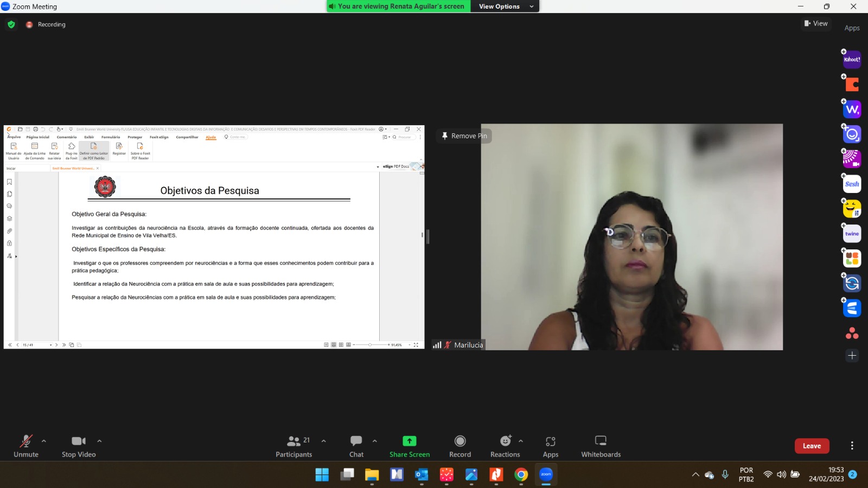Screen dimensions: 868x488
Task: Expand audio options arrow beside Unmute
Action: [44, 441]
